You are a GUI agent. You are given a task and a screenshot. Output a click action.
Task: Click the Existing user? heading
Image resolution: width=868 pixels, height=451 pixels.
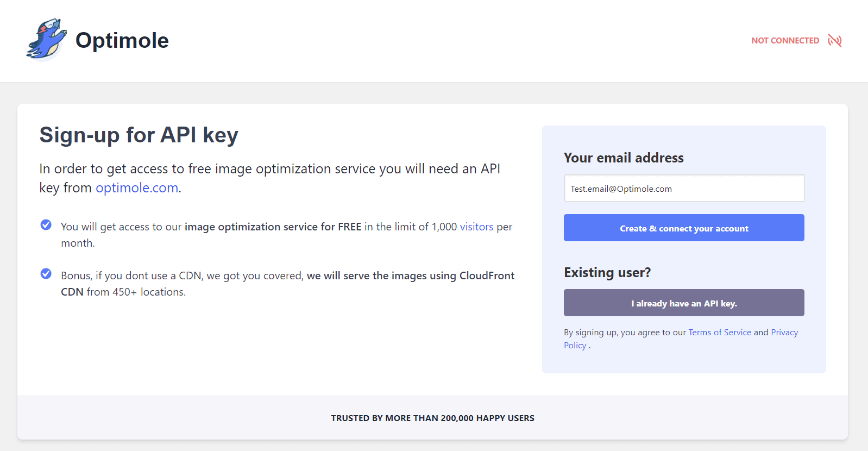607,273
